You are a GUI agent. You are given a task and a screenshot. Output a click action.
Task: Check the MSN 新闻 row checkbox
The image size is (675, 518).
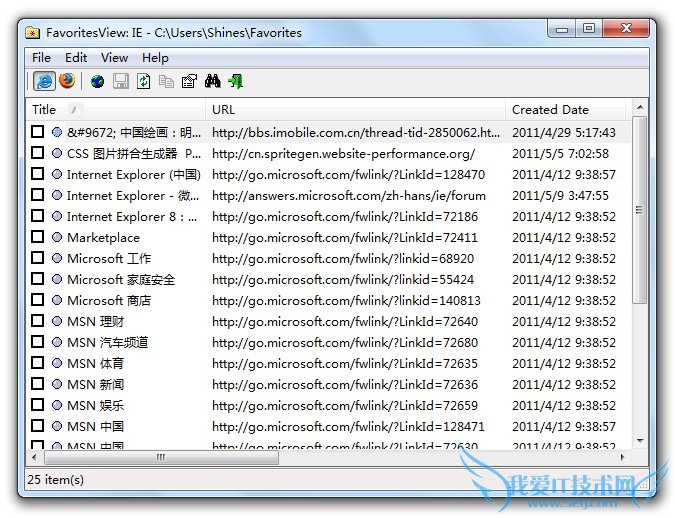point(37,384)
